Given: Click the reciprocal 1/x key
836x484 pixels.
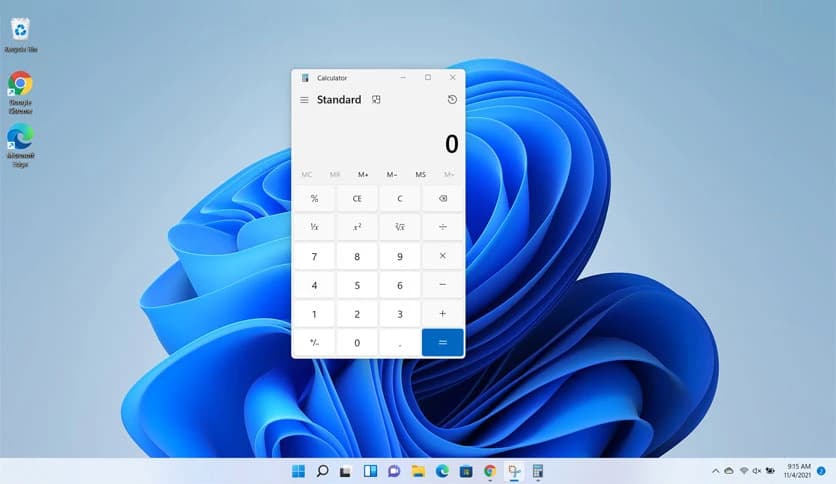Looking at the screenshot, I should click(315, 227).
